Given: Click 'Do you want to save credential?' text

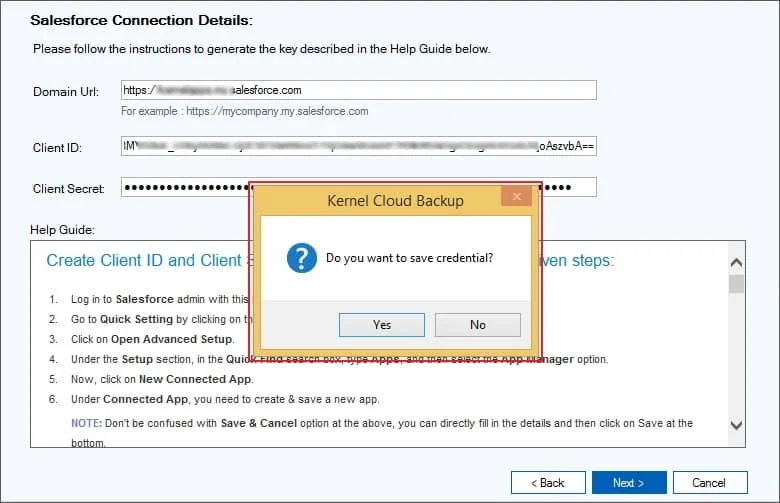Looking at the screenshot, I should pos(409,258).
